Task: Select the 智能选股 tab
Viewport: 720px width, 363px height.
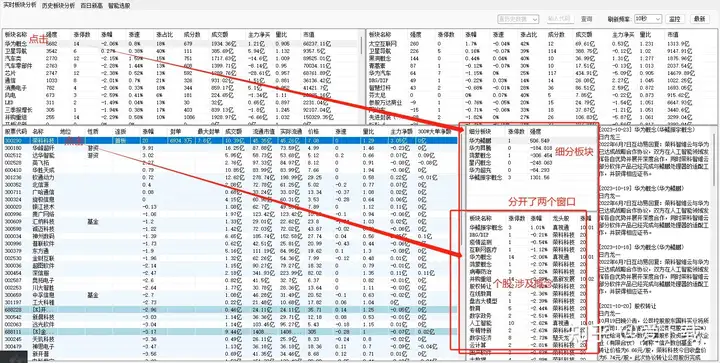Action: [x=119, y=6]
